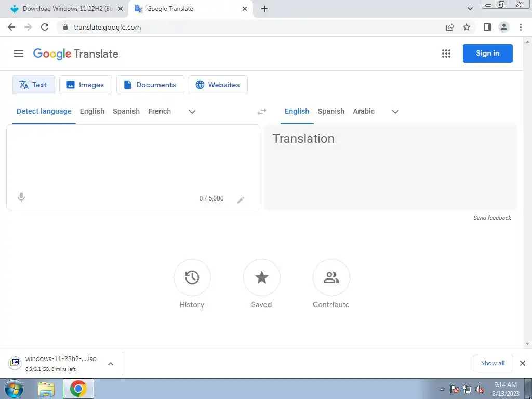Open the volume tray icon

pyautogui.click(x=480, y=389)
